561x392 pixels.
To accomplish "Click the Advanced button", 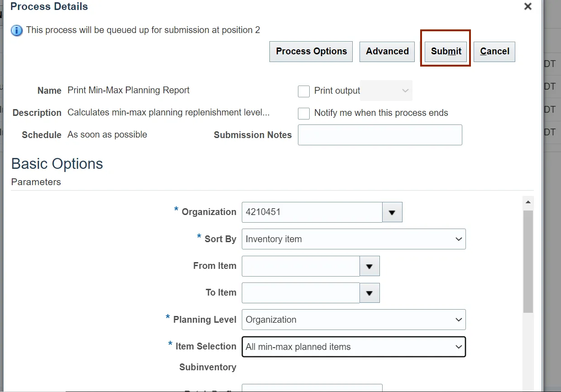I will 387,52.
